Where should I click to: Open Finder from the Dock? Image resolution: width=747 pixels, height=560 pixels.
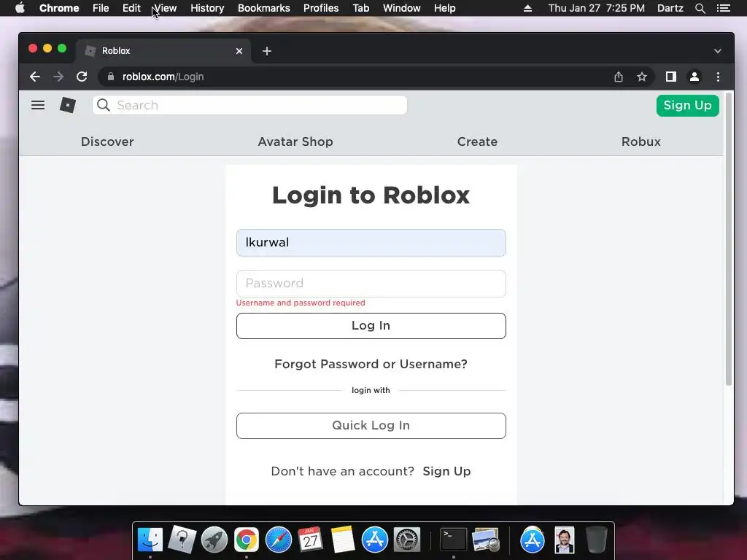tap(150, 540)
